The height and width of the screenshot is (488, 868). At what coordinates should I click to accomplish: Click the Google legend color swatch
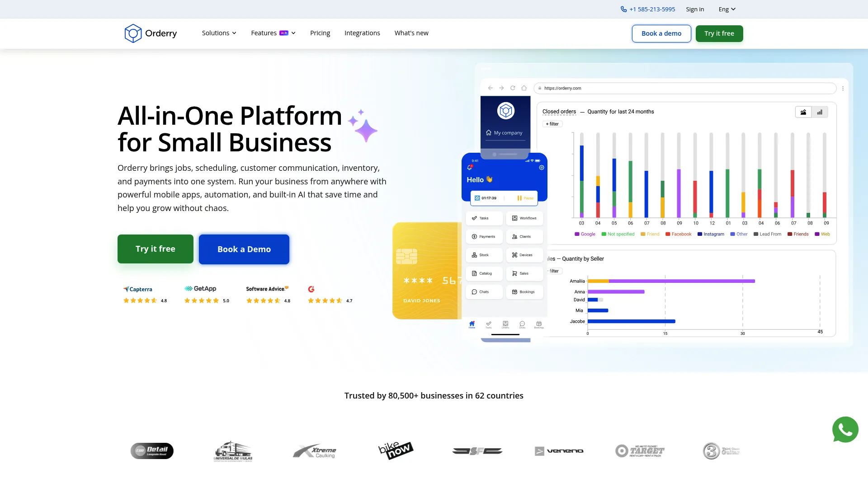click(x=577, y=234)
